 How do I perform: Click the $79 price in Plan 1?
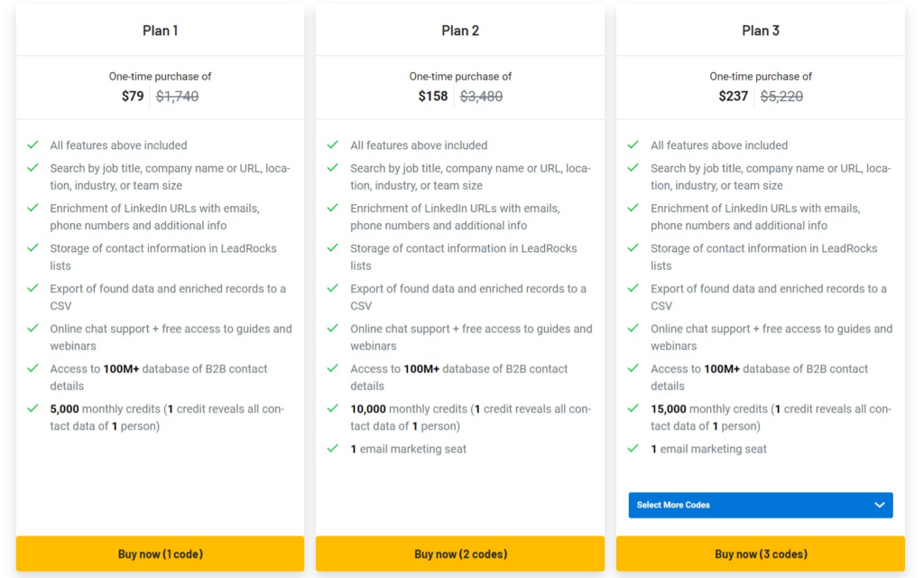pos(133,96)
